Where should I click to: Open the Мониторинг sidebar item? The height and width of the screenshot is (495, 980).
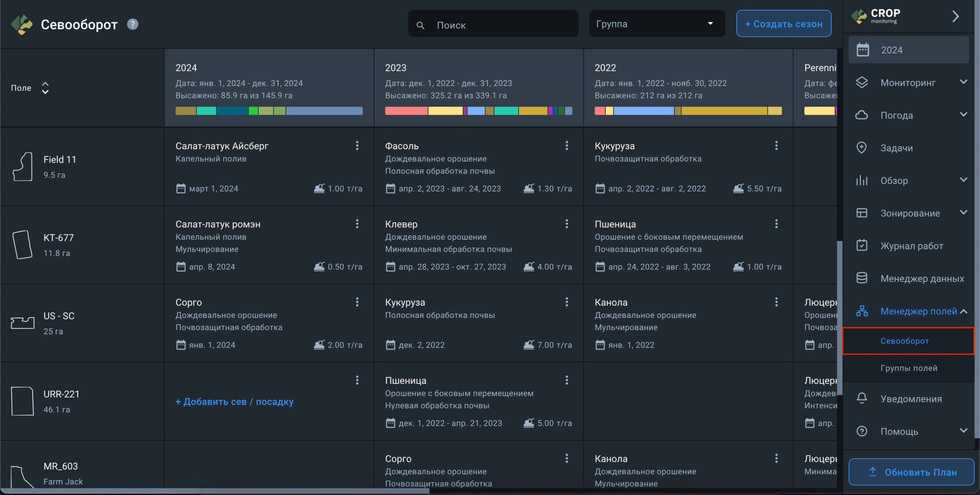pyautogui.click(x=908, y=83)
